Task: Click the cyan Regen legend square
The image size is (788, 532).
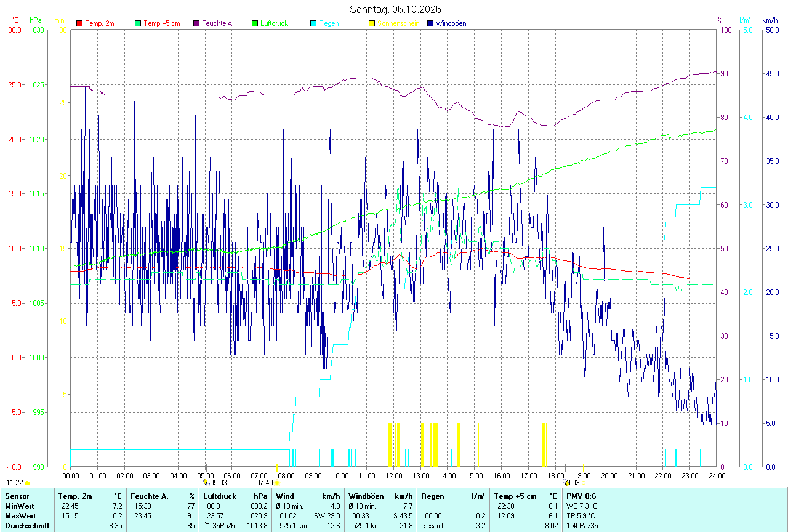Action: pyautogui.click(x=314, y=23)
